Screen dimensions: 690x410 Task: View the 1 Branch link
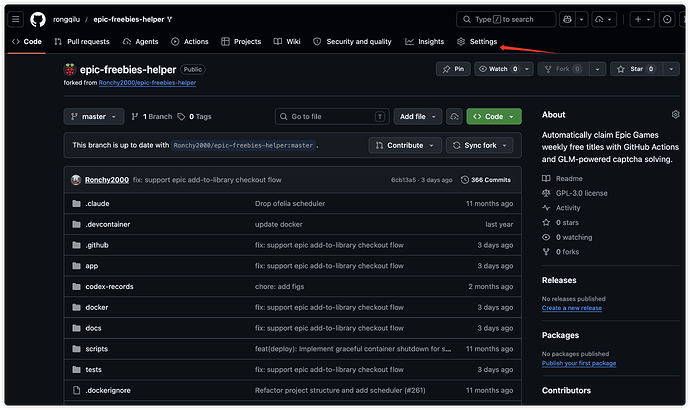pyautogui.click(x=152, y=117)
